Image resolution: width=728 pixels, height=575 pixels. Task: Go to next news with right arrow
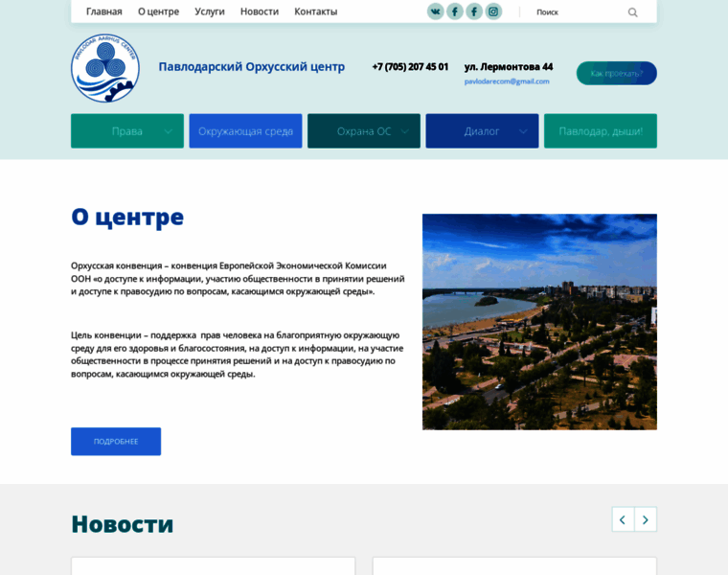(x=646, y=519)
